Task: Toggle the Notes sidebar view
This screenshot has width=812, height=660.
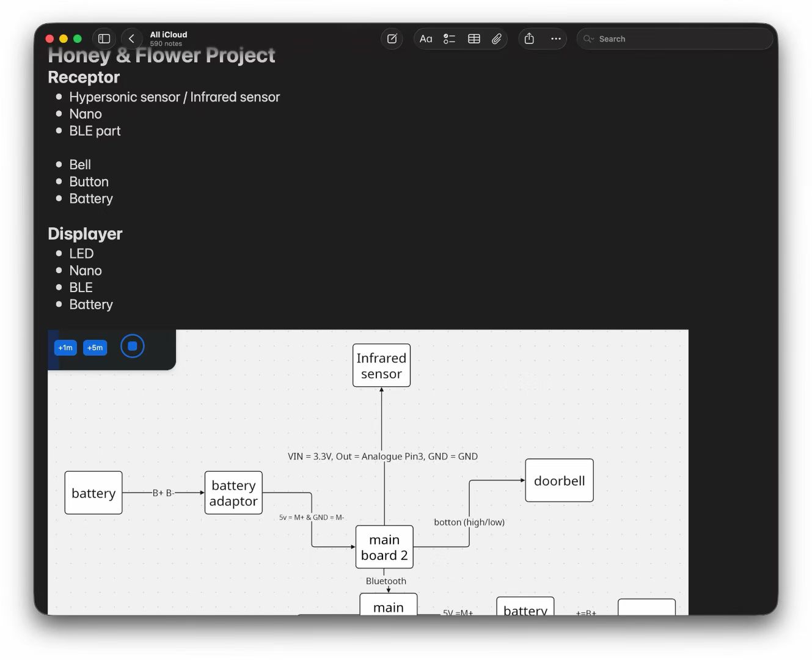Action: tap(104, 38)
